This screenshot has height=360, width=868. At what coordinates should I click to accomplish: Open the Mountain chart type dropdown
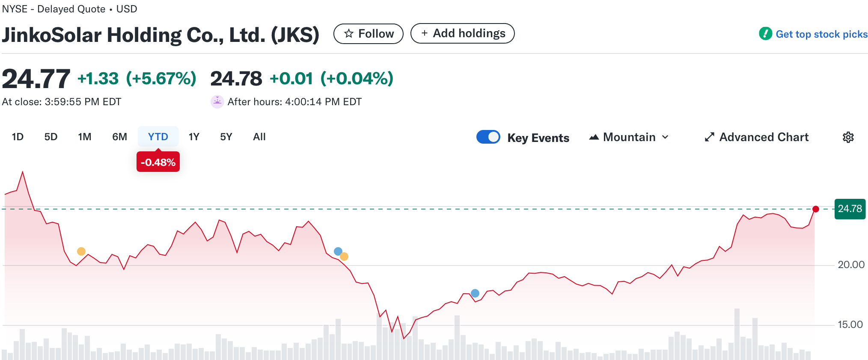(x=629, y=137)
